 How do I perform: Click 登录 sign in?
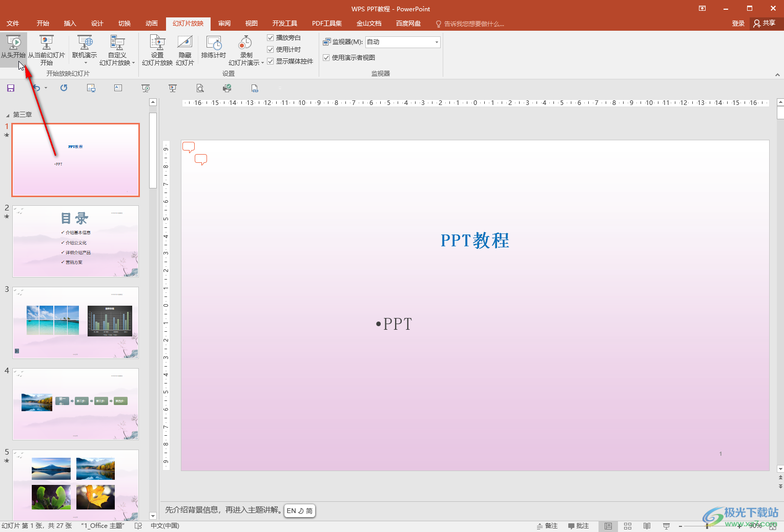[738, 24]
